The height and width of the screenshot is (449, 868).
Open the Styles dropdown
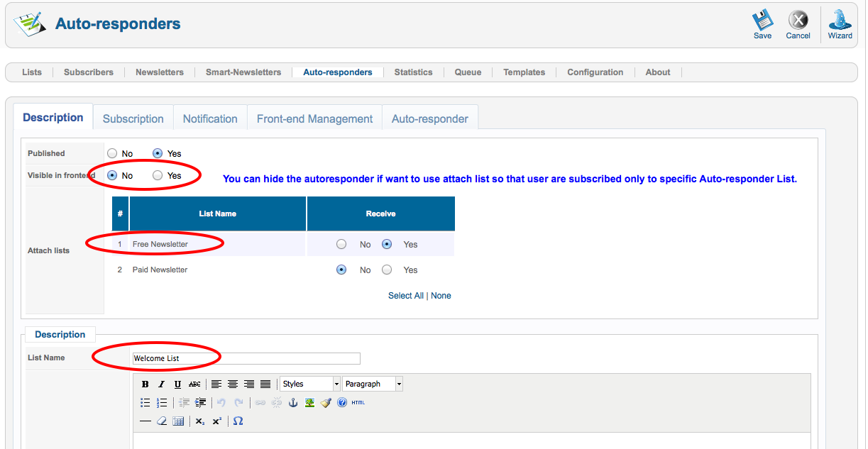click(310, 384)
